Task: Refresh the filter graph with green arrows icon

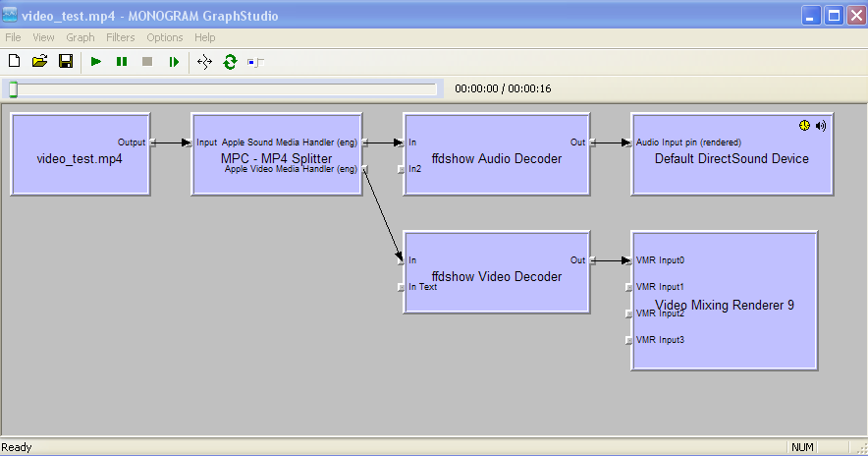Action: pos(231,62)
